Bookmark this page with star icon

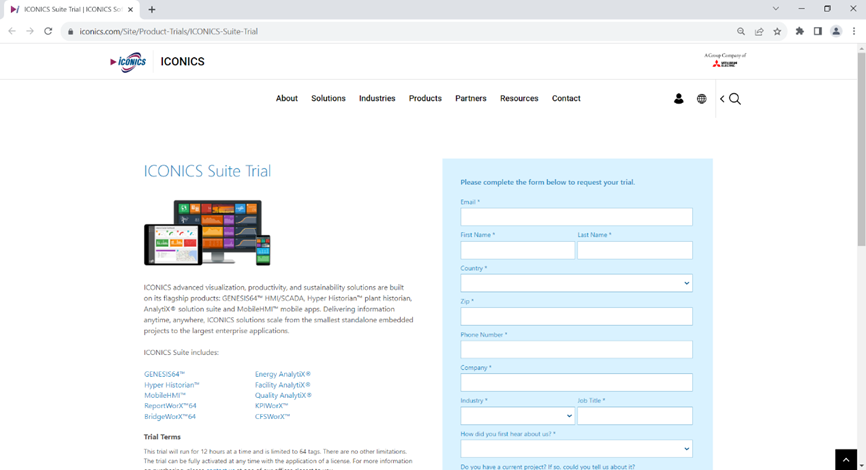(777, 31)
